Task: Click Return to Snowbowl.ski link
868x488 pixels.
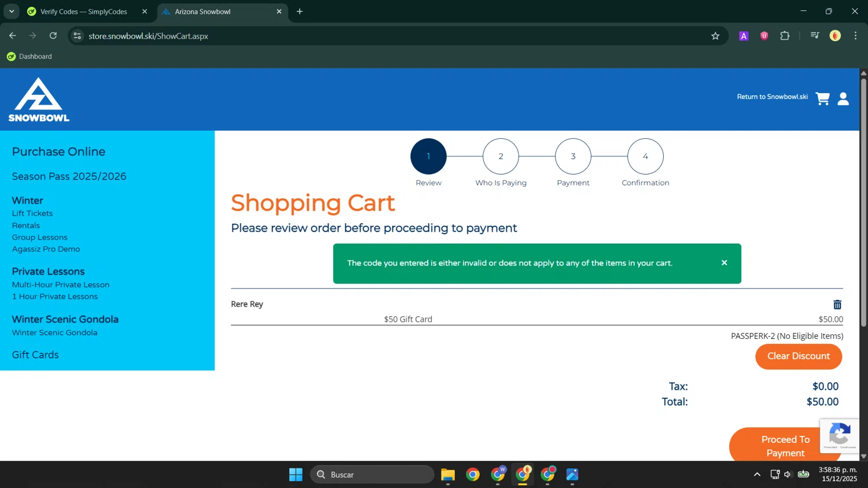Action: pyautogui.click(x=772, y=97)
